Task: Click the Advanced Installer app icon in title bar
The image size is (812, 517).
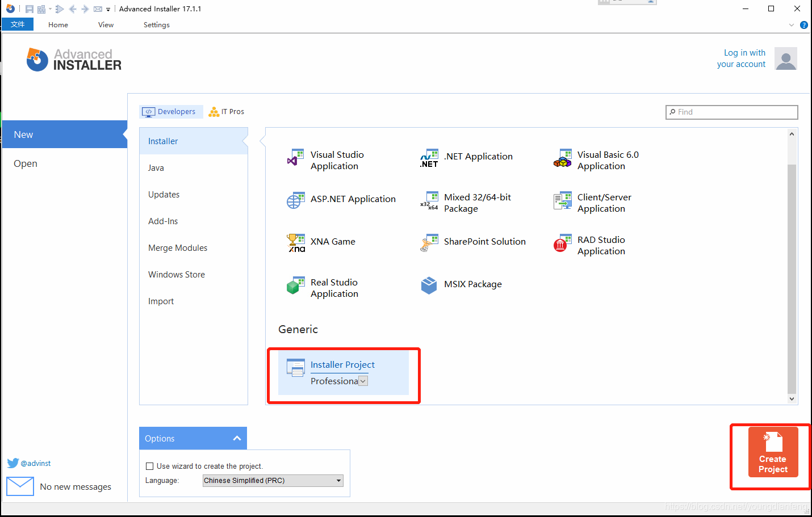Action: [10, 9]
